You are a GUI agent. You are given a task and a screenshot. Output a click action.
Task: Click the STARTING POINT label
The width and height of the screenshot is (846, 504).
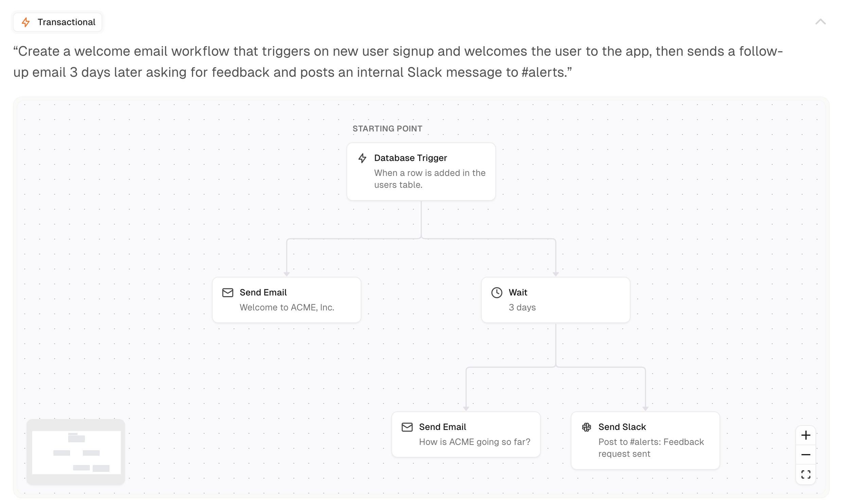point(387,129)
